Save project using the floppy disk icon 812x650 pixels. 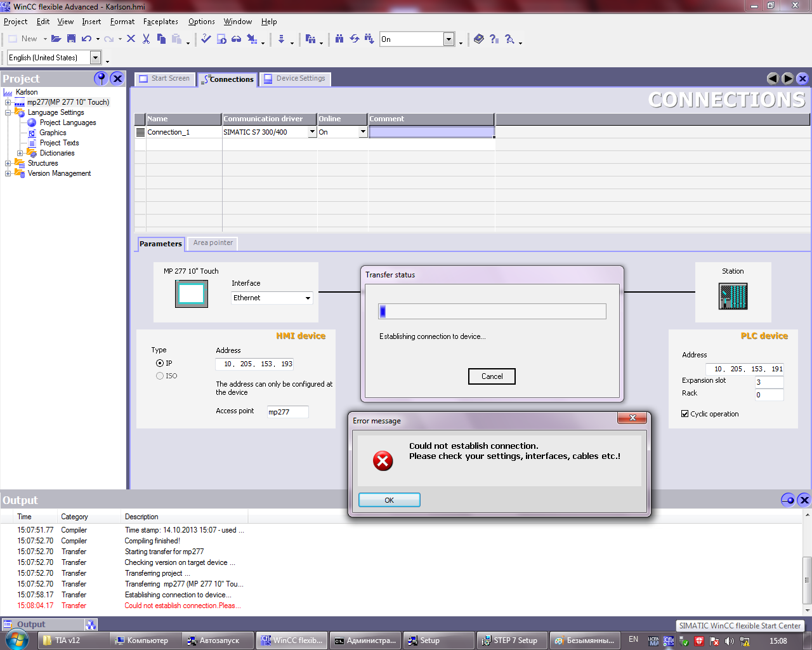[71, 39]
